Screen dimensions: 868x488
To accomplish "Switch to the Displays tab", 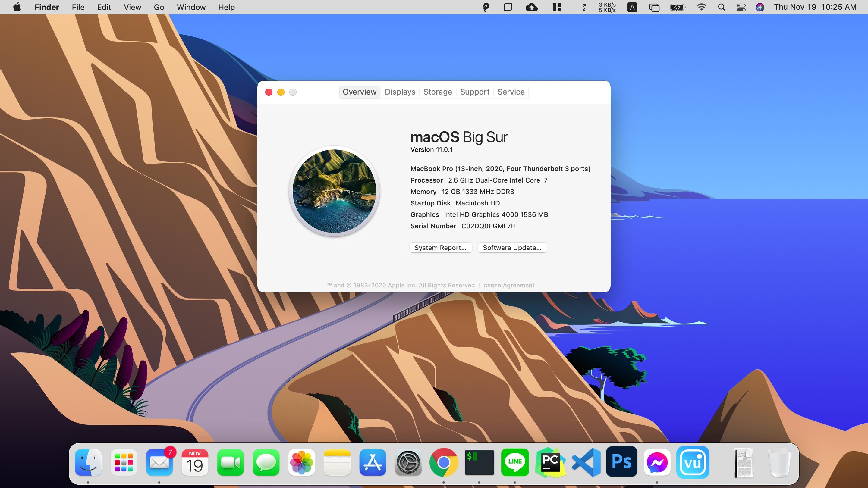I will [x=400, y=92].
